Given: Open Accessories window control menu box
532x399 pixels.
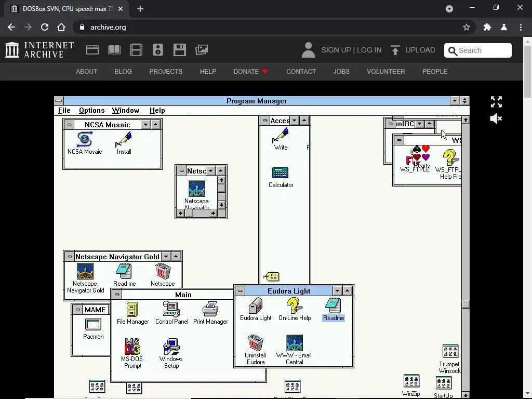Looking at the screenshot, I should point(265,121).
